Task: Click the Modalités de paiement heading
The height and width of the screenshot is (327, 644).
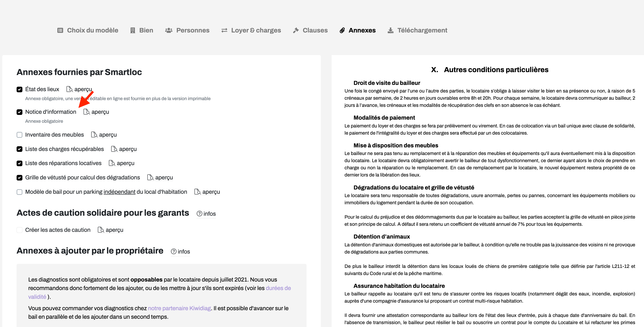Action: (x=384, y=117)
